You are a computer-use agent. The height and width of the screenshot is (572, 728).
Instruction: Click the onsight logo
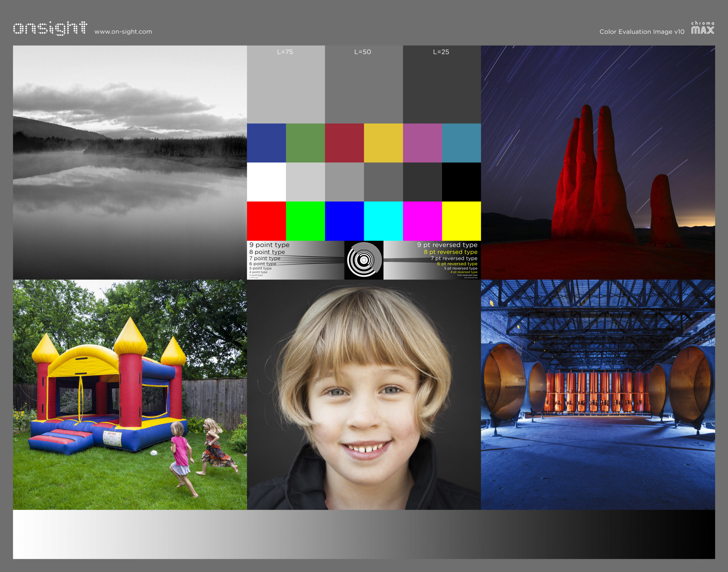[x=50, y=28]
